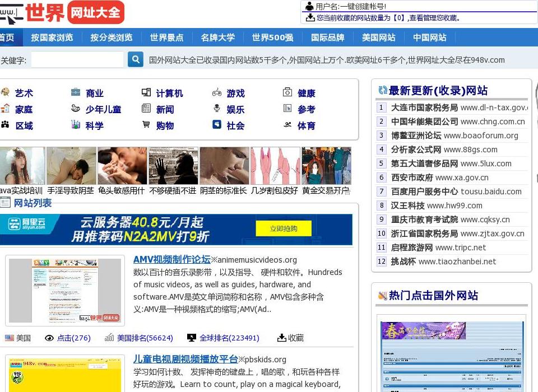Click the 全球排名(223491) ranking link
538x392 pixels.
click(x=230, y=338)
